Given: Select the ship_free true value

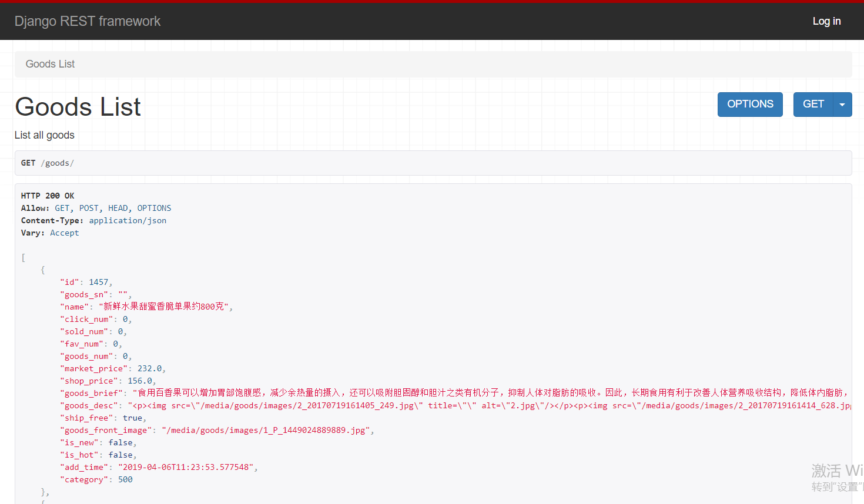Looking at the screenshot, I should click(x=132, y=418).
